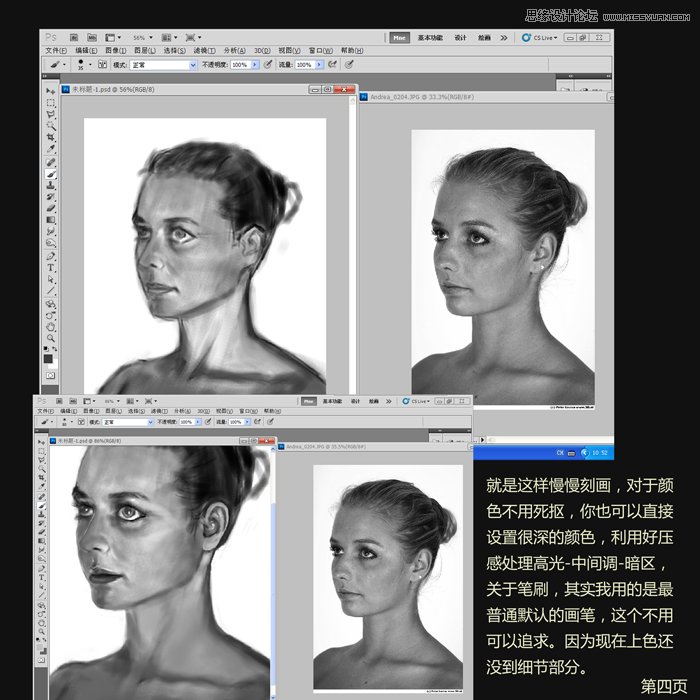Select the Move tool in upper toolbox
The image size is (700, 700).
point(50,91)
